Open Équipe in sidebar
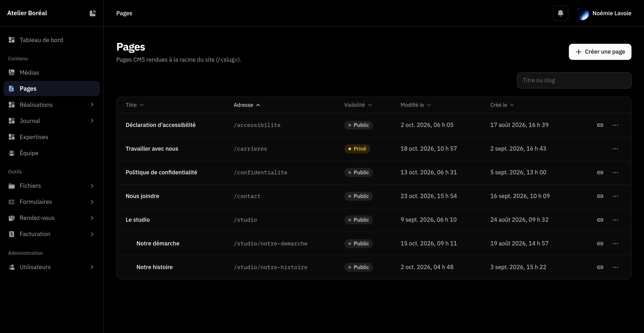The height and width of the screenshot is (333, 644). (52, 153)
